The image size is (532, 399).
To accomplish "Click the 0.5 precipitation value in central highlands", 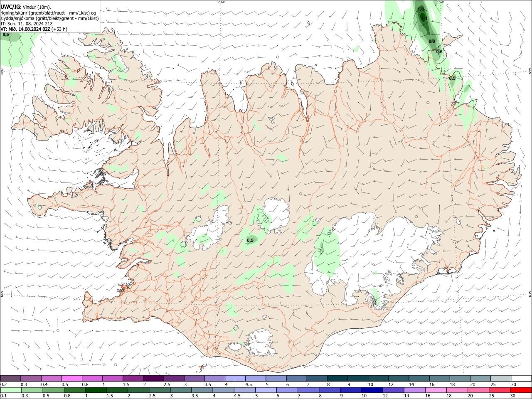I will pos(250,240).
